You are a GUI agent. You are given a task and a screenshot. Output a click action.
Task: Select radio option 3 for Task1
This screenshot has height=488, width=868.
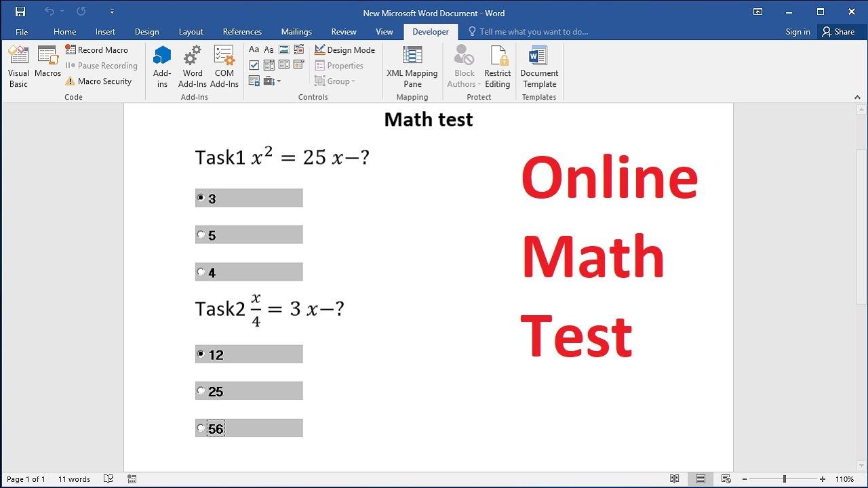201,198
